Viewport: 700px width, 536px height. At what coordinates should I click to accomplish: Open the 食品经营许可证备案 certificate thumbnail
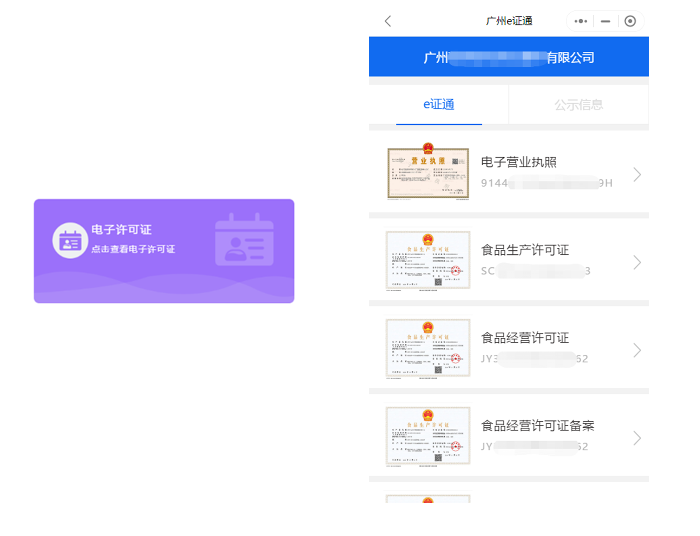click(x=428, y=436)
